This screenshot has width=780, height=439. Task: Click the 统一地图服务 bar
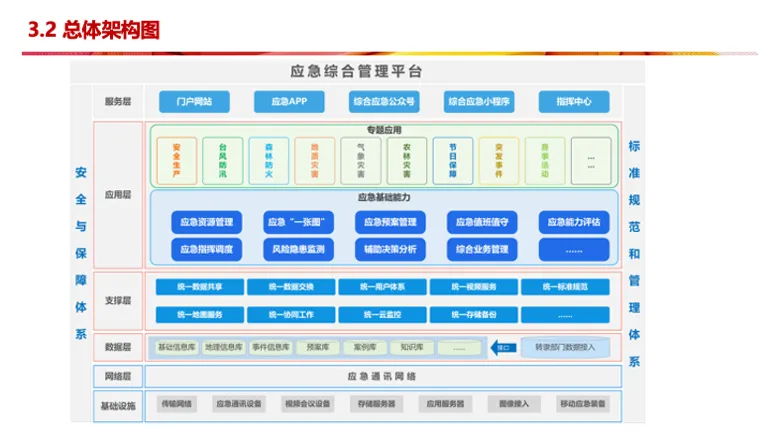tap(200, 315)
